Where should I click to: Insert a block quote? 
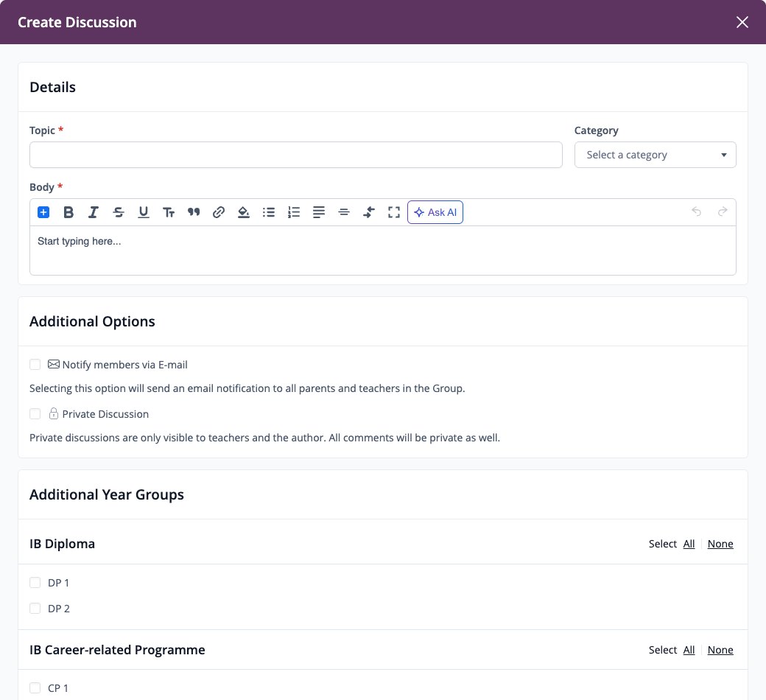click(x=194, y=212)
